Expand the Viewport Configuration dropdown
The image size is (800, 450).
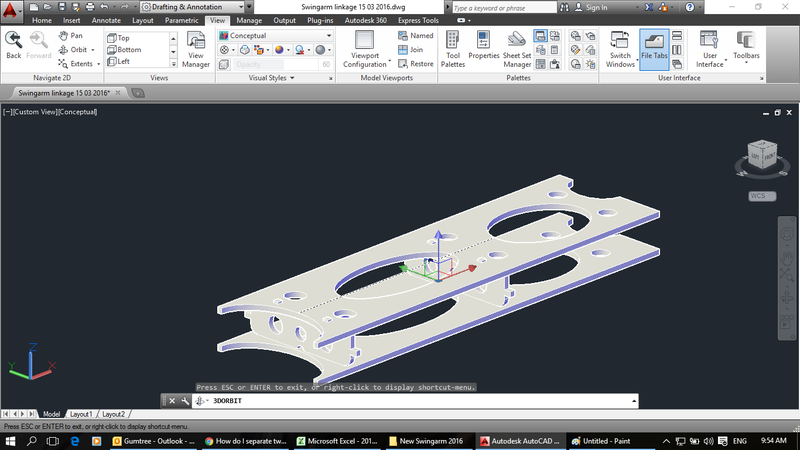[364, 50]
